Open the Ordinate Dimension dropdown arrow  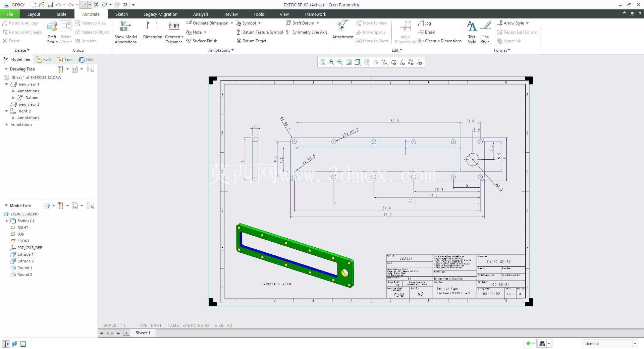[232, 23]
